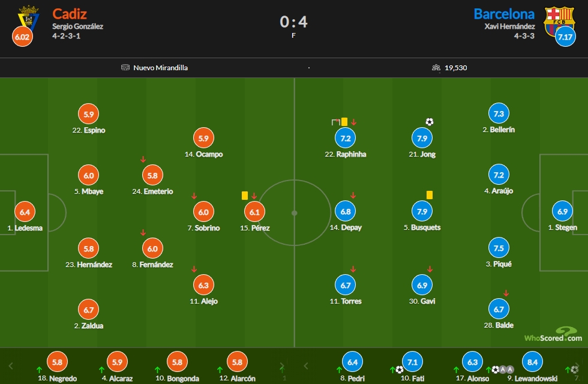Select Stegen's 6.9 rating bubble
Viewport: 588px width, 384px height.
point(563,211)
